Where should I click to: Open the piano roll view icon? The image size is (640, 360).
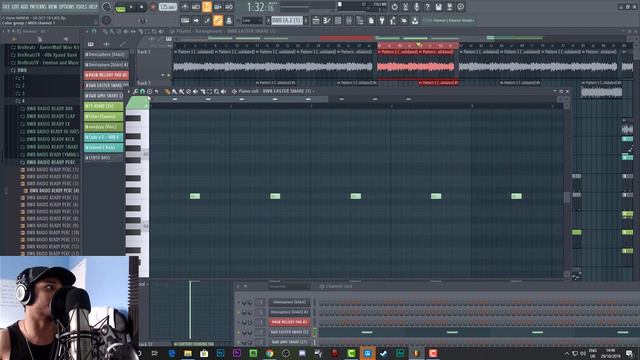(327, 20)
